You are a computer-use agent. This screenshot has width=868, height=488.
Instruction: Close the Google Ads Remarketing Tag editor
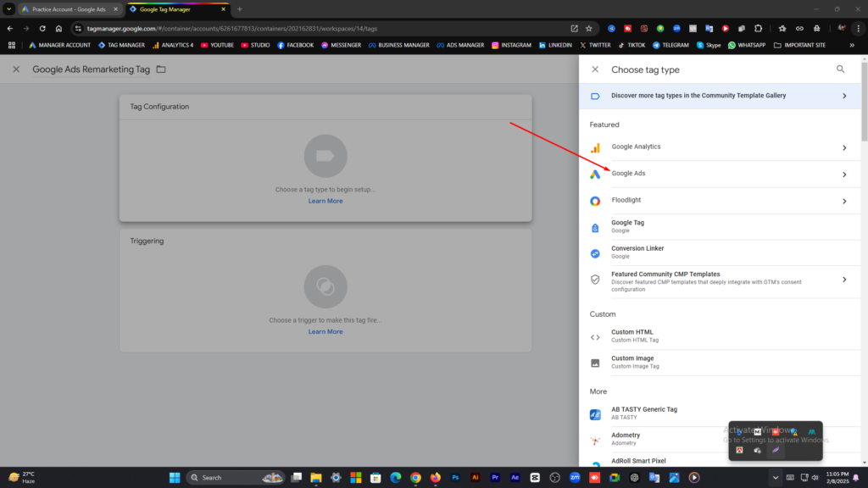(x=16, y=69)
